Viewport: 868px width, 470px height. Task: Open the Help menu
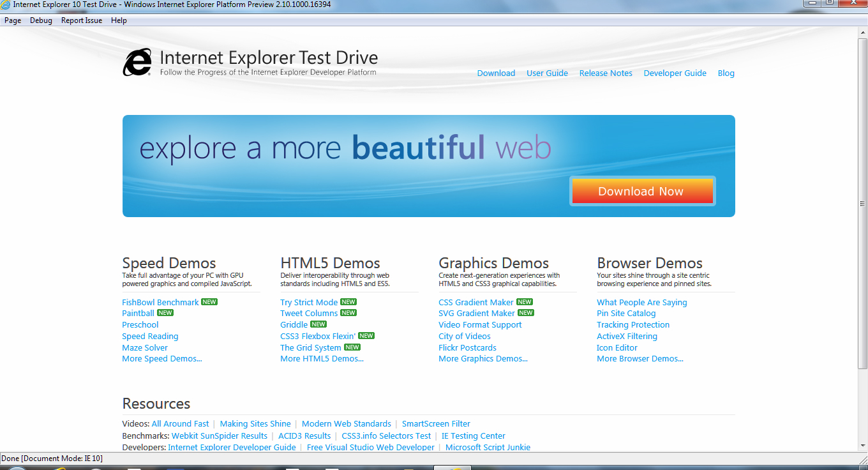(119, 20)
